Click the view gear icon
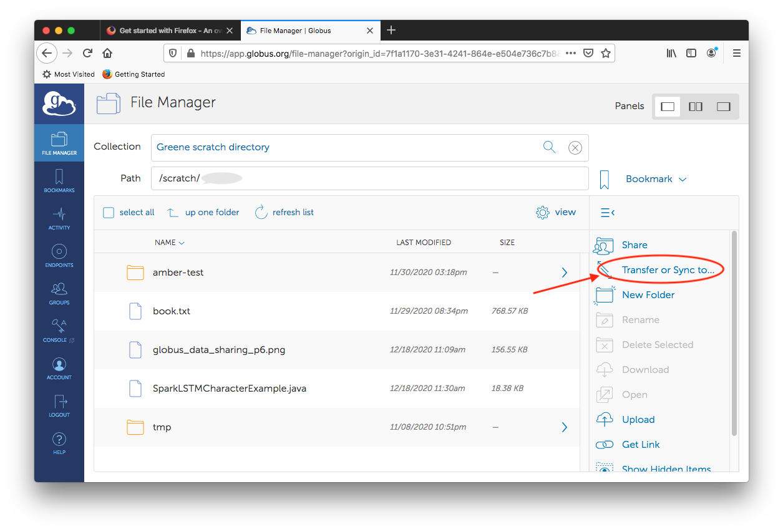This screenshot has height=532, width=783. pyautogui.click(x=542, y=213)
